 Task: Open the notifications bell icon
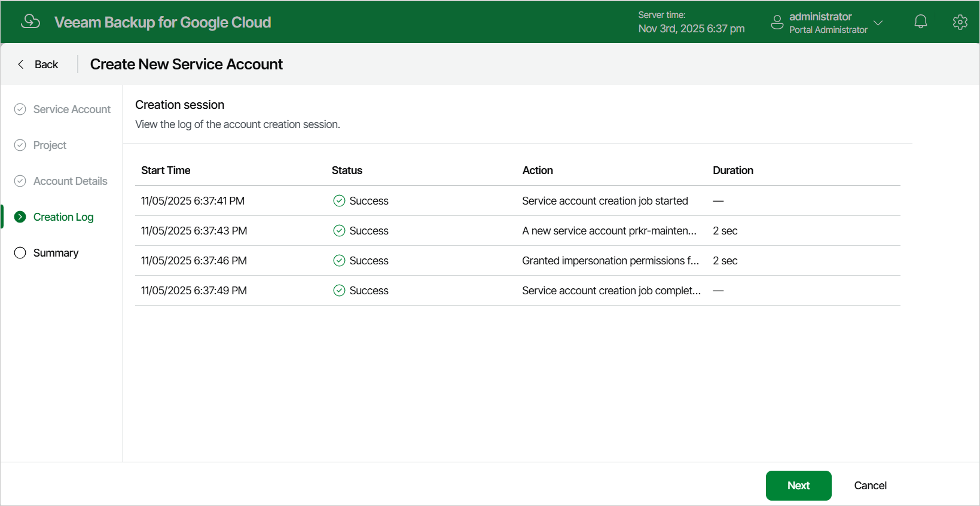[x=921, y=22]
